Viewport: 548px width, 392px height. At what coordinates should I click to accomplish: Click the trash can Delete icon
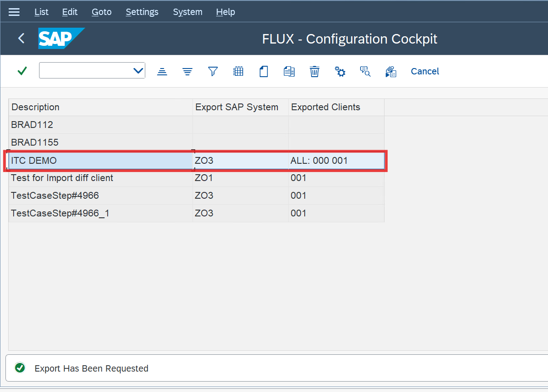pos(315,71)
